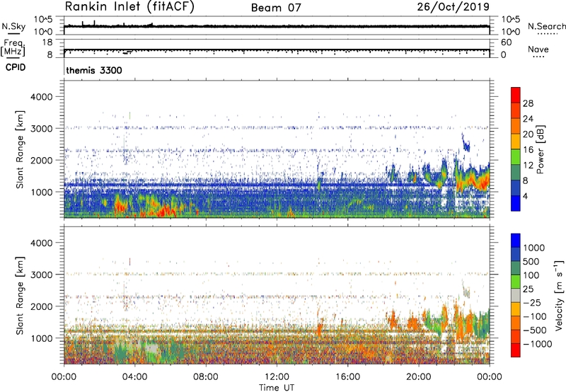Click '4000' tick on the power panel
The image size is (566, 392).
tap(41, 97)
